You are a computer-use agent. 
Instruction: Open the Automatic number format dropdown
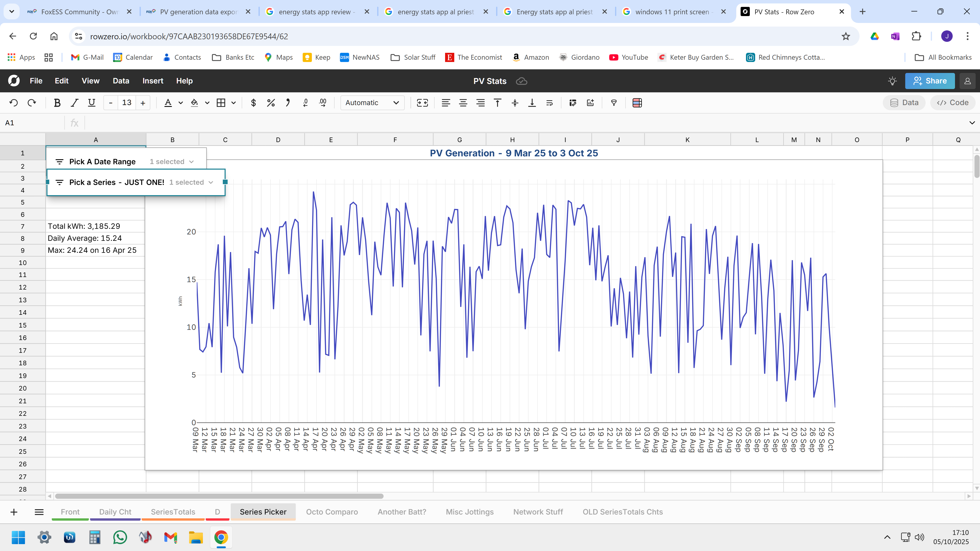click(x=372, y=103)
